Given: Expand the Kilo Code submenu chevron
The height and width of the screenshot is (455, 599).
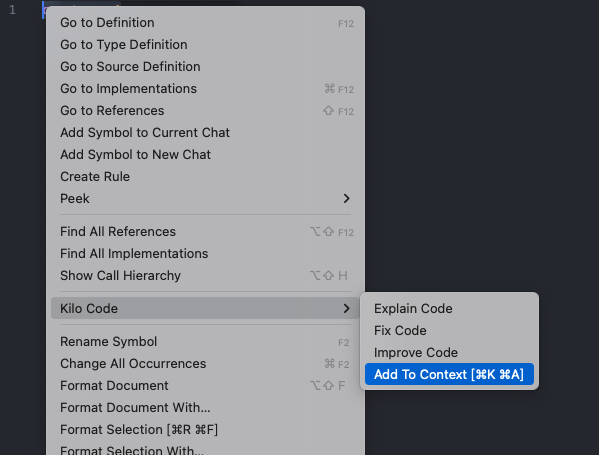Looking at the screenshot, I should [x=346, y=308].
